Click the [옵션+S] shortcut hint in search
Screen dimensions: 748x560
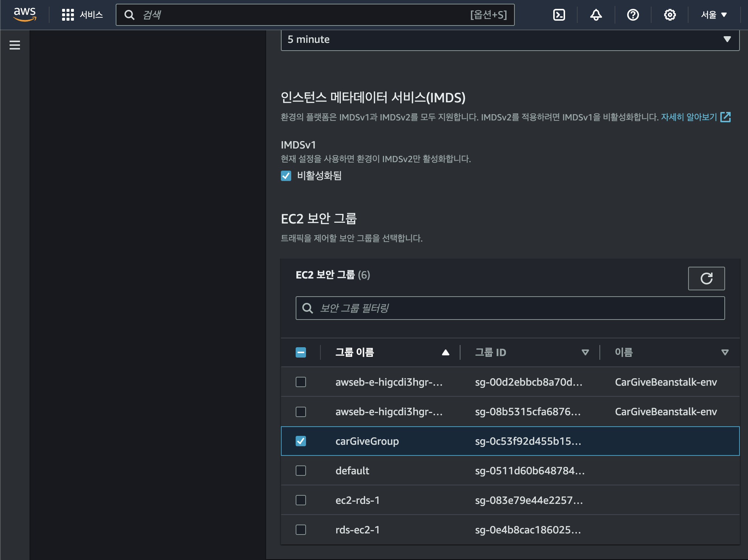[x=489, y=15]
